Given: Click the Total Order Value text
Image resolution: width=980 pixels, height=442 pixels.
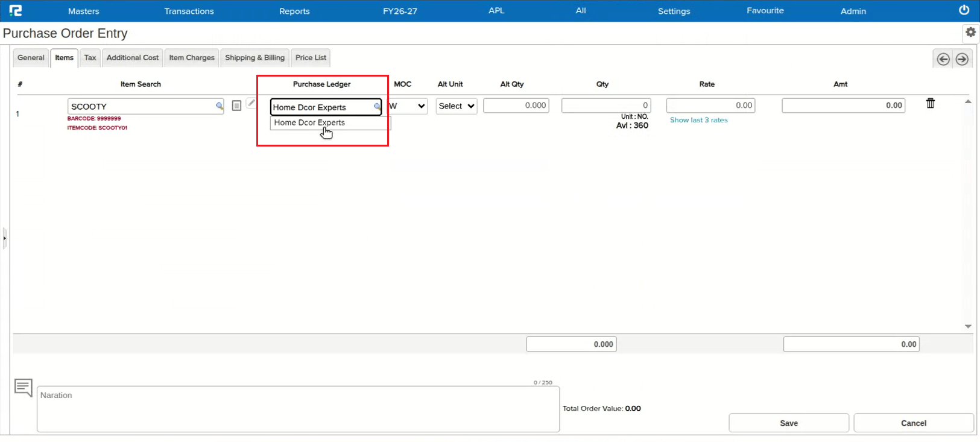Looking at the screenshot, I should (x=602, y=408).
